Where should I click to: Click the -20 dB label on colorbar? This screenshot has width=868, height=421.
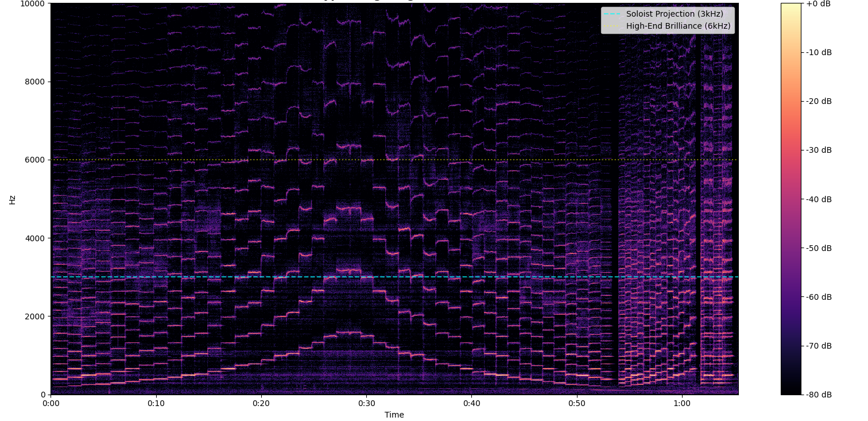pyautogui.click(x=819, y=101)
